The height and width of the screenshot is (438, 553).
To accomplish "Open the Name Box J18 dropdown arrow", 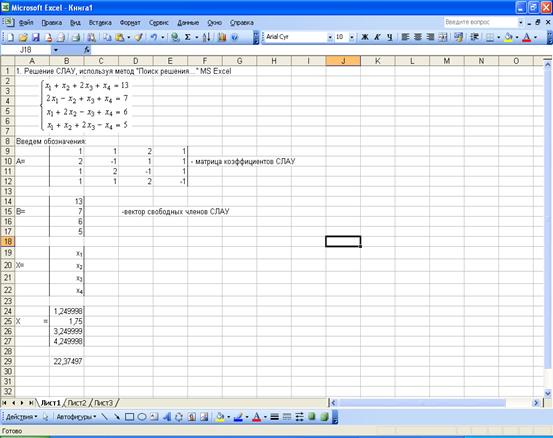I will coord(56,50).
